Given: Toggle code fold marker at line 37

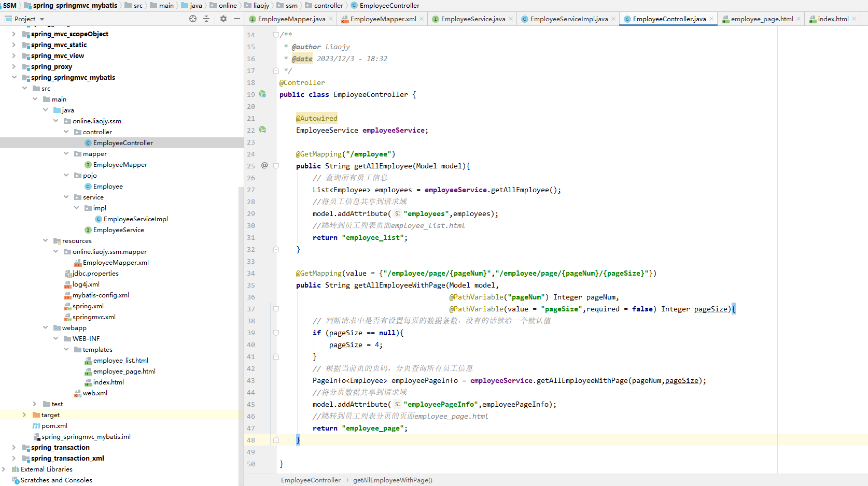Looking at the screenshot, I should [x=276, y=309].
